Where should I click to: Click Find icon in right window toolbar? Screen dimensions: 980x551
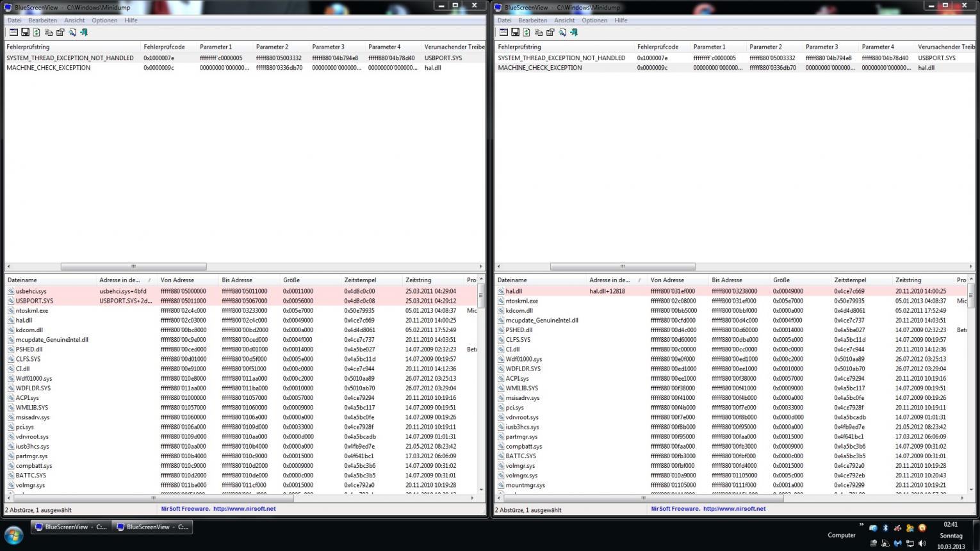coord(562,32)
